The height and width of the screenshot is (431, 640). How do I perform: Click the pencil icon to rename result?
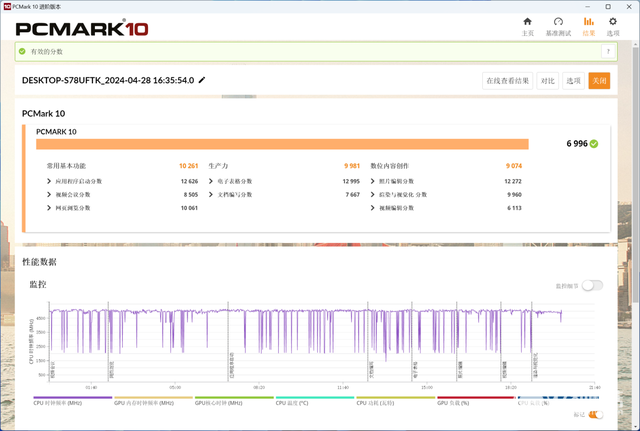pos(202,80)
